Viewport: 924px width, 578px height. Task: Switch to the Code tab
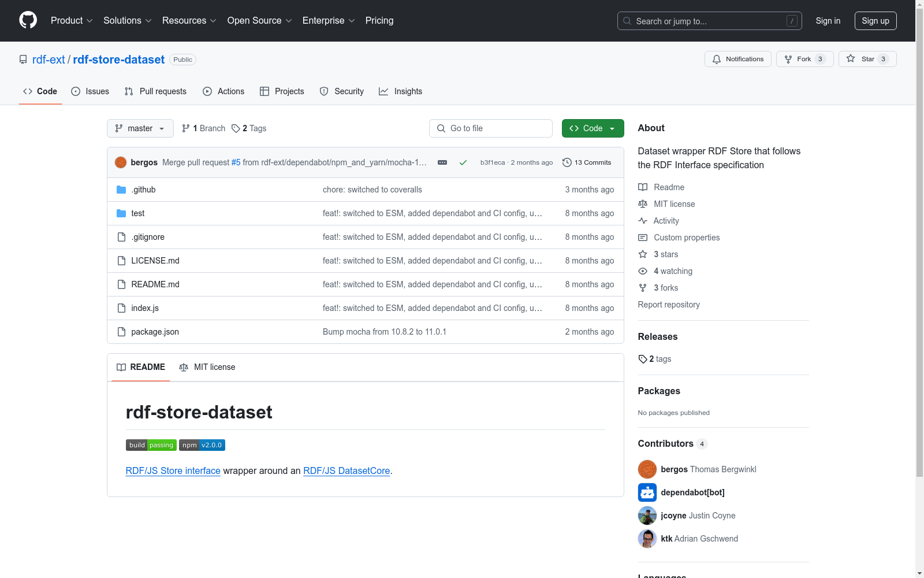point(40,91)
